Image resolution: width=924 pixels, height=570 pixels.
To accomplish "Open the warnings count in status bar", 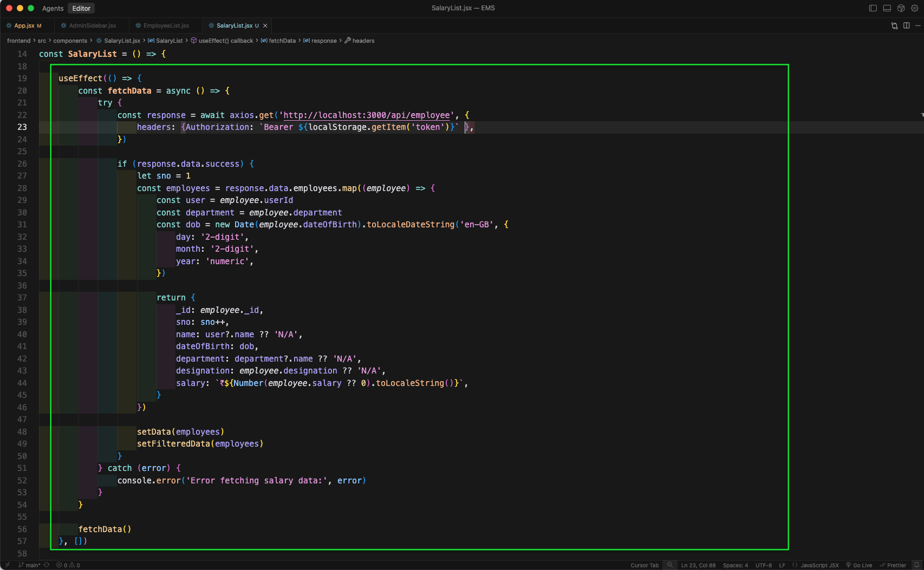I will pos(75,565).
